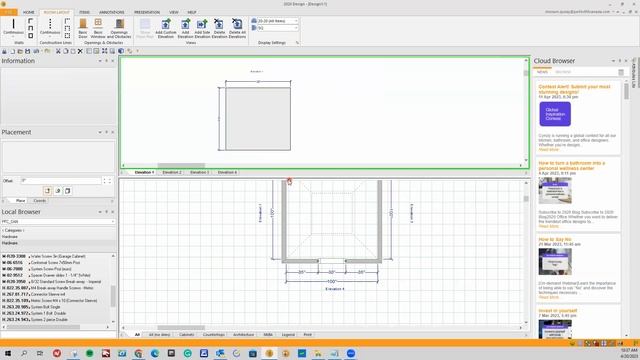
Task: Open the 20-20 (All Items) dropdown
Action: pyautogui.click(x=295, y=21)
